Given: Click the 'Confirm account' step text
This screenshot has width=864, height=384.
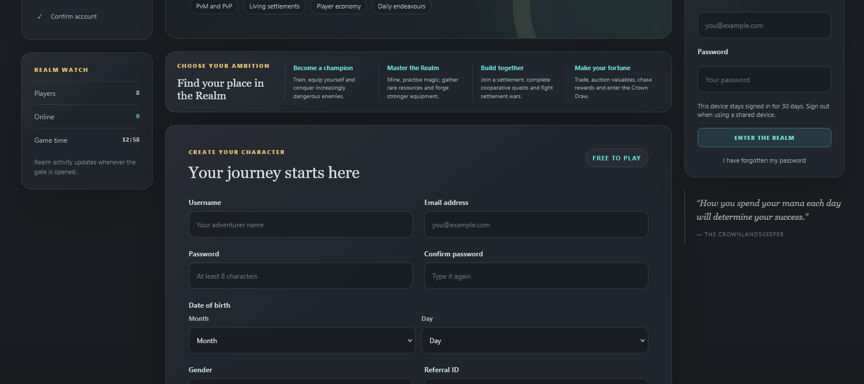Looking at the screenshot, I should coord(74,17).
